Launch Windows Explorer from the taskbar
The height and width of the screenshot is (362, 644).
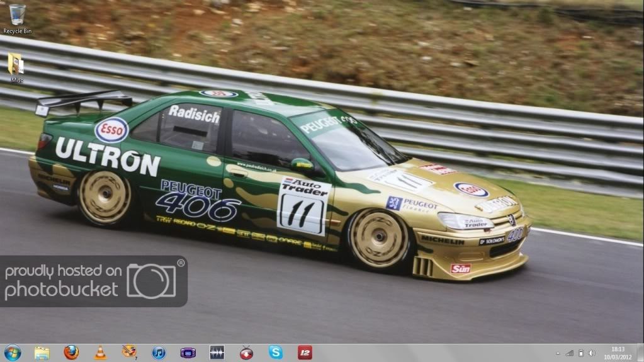pos(42,353)
